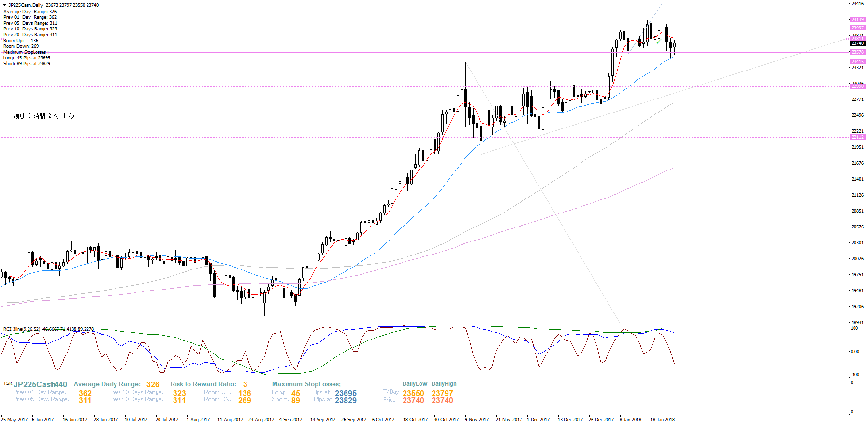This screenshot has height=425, width=868.
Task: Select the 'Prev 01 Day Range: 362' overlay line
Action: (x=30, y=17)
